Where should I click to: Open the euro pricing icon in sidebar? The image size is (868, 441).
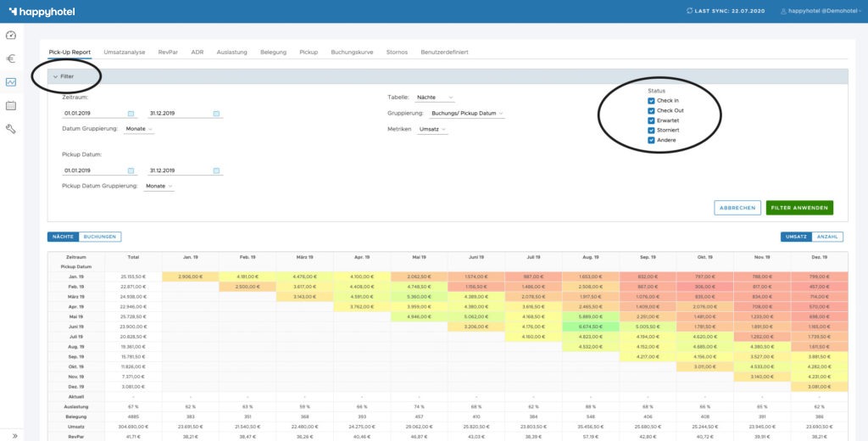pos(10,59)
